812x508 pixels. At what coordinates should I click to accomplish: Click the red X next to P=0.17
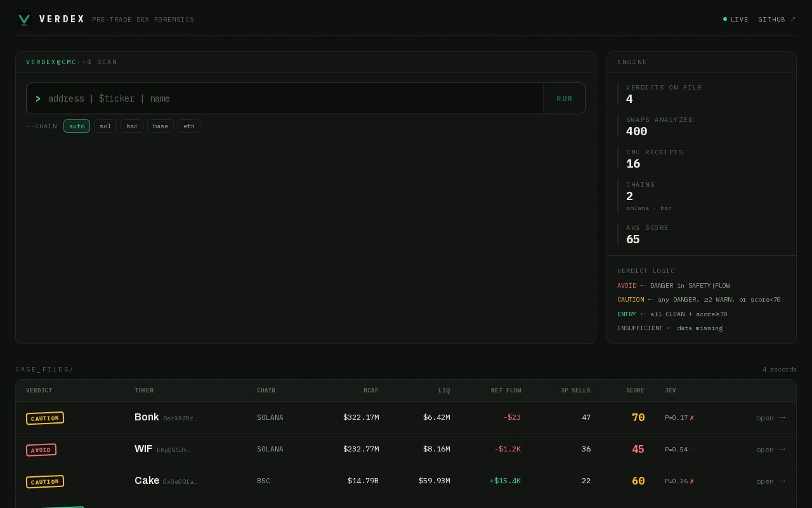click(692, 418)
